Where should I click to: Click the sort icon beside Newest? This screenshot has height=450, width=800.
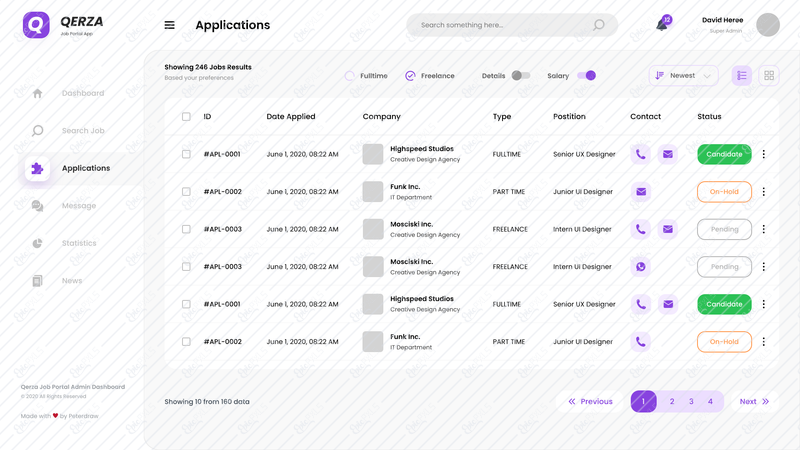coord(659,76)
